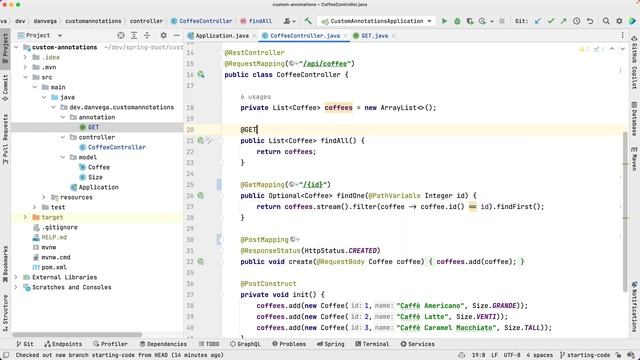Click UTF-8 encoding in status bar
This screenshot has height=360, width=640.
[x=512, y=355]
